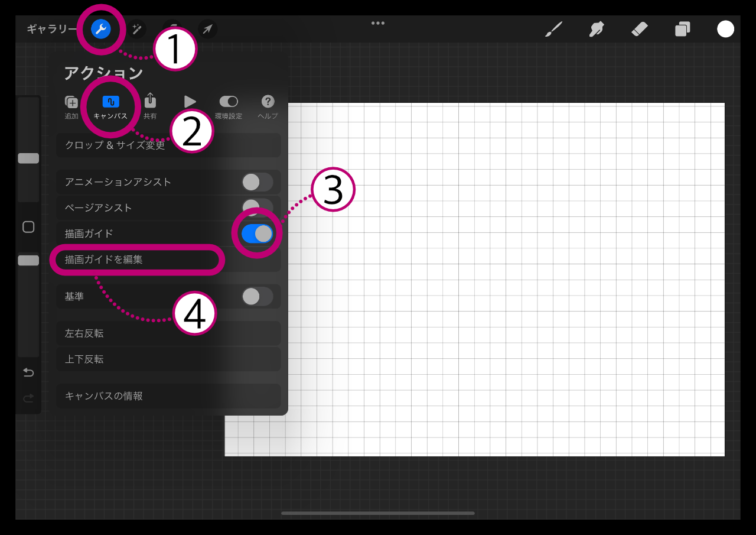This screenshot has width=756, height=535.
Task: Open the video playback tab
Action: click(190, 102)
